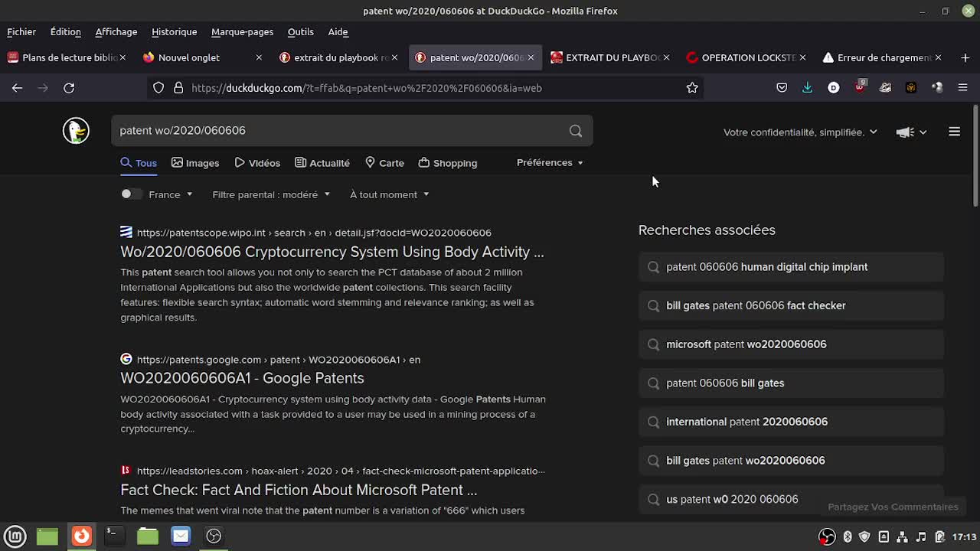Open the Firefox hamburger application menu

962,88
